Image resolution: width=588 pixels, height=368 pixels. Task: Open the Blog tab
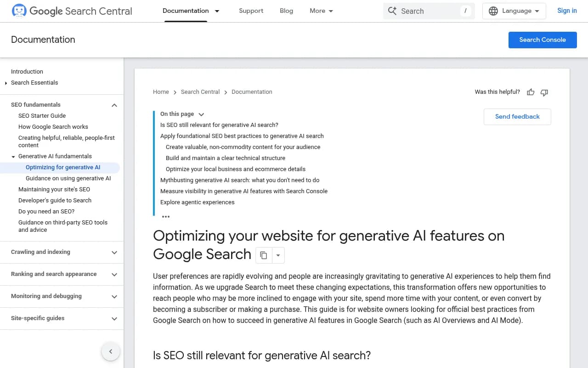(x=286, y=11)
